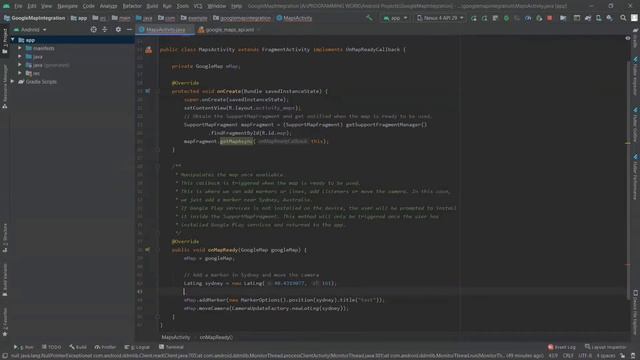Image resolution: width=640 pixels, height=360 pixels.
Task: Expand the res folder
Action: [20, 73]
